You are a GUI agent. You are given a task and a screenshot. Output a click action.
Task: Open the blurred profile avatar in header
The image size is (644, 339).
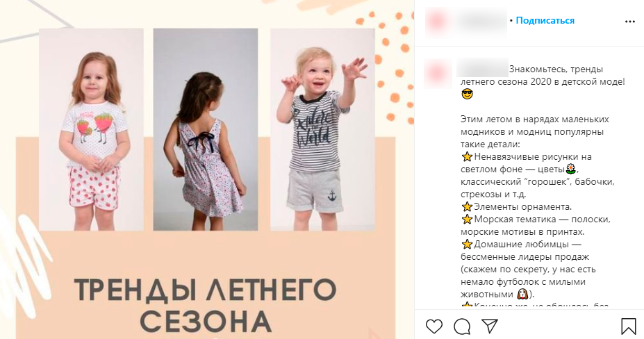click(x=437, y=21)
